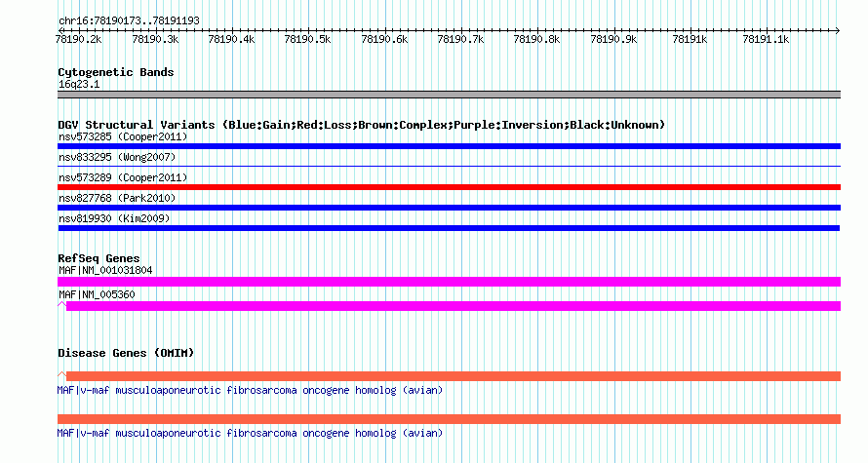Click the 78190.6k ruler tick label
Viewport: 868px width, 463px height.
click(384, 39)
